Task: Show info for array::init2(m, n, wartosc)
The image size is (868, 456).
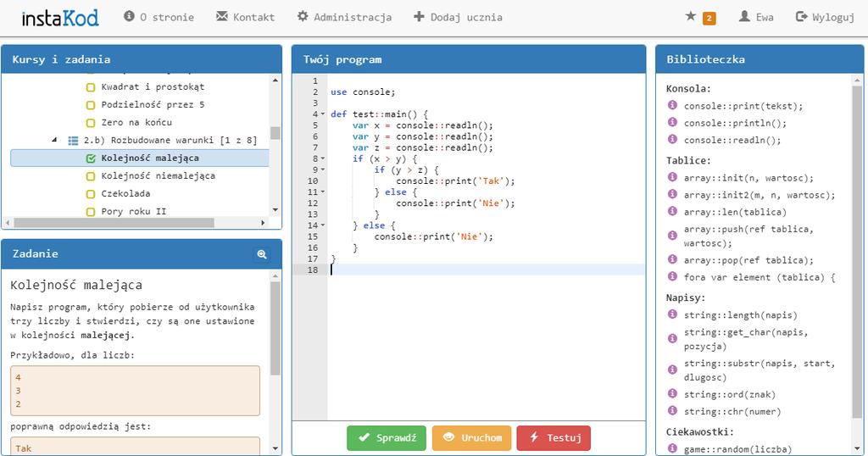Action: (672, 194)
